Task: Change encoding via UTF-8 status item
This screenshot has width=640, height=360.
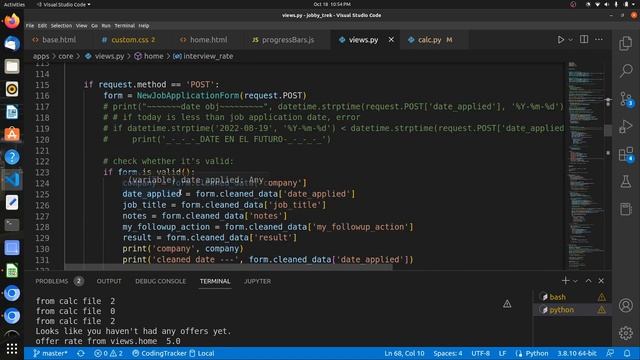Action: [480, 353]
